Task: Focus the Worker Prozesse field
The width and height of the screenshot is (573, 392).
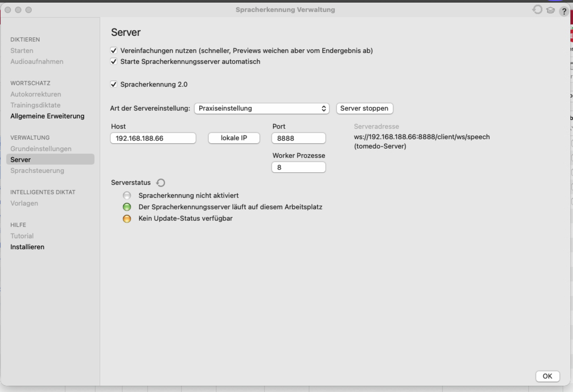Action: point(298,167)
